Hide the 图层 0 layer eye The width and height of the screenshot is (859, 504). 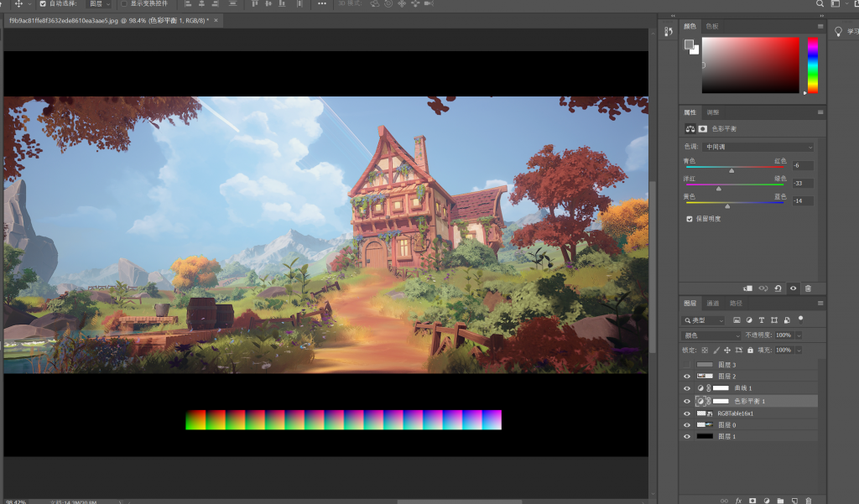click(x=687, y=425)
